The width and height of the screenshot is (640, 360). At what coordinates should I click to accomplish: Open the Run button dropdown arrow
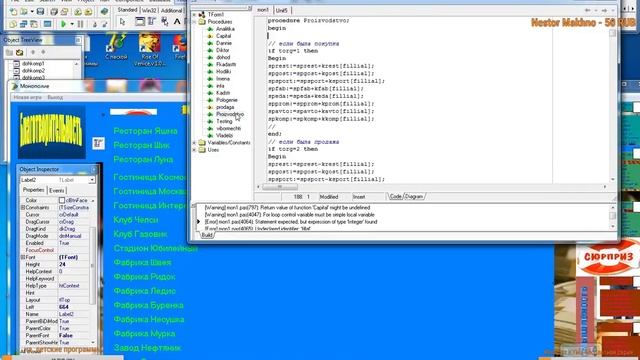[72, 24]
